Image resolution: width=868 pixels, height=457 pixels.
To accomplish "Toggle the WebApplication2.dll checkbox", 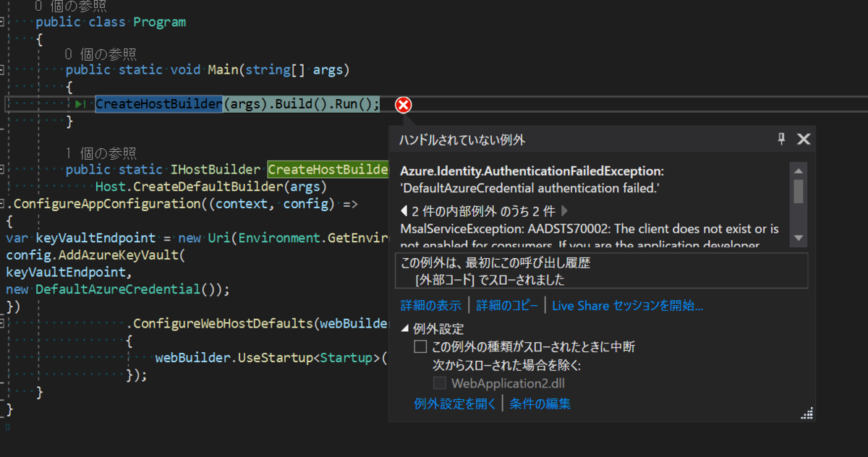I will tap(439, 383).
